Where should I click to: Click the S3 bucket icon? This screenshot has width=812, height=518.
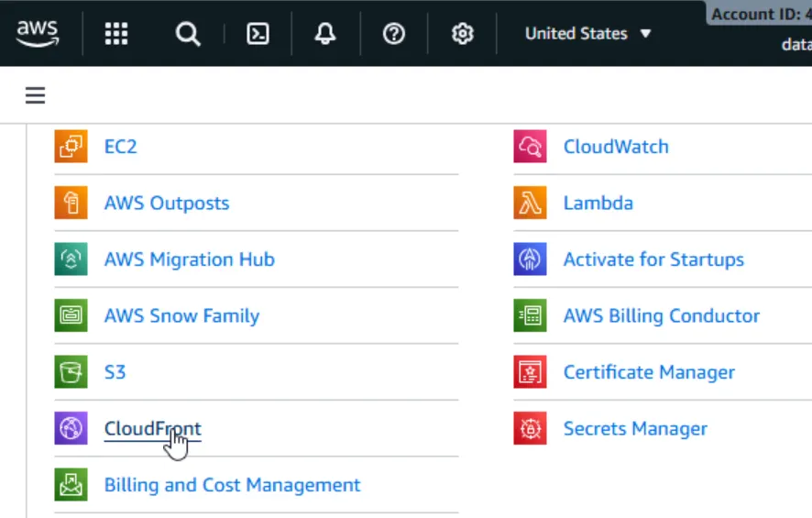[x=71, y=371]
